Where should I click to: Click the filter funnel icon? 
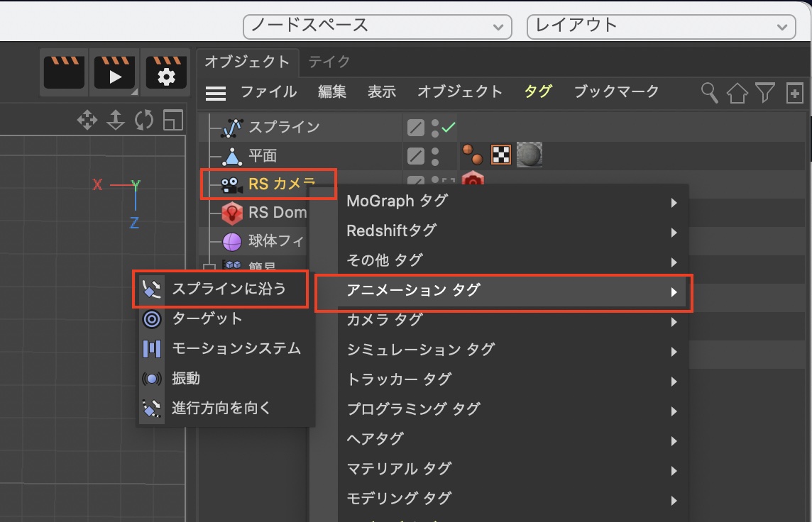[764, 92]
